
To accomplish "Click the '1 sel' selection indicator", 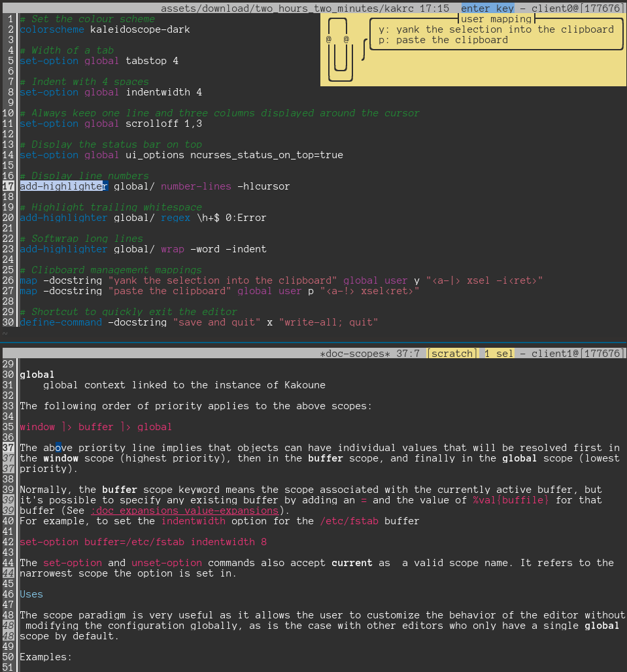I will [498, 354].
